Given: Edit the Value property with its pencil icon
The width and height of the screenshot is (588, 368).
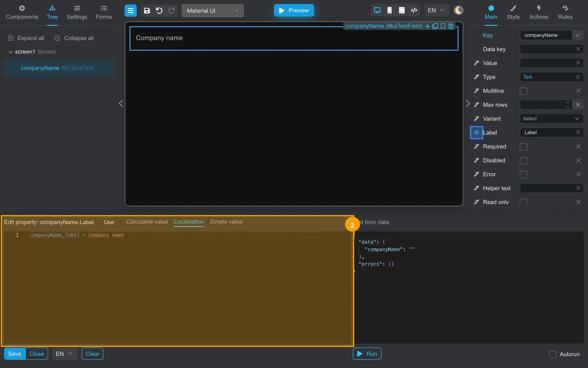Looking at the screenshot, I should click(x=477, y=63).
